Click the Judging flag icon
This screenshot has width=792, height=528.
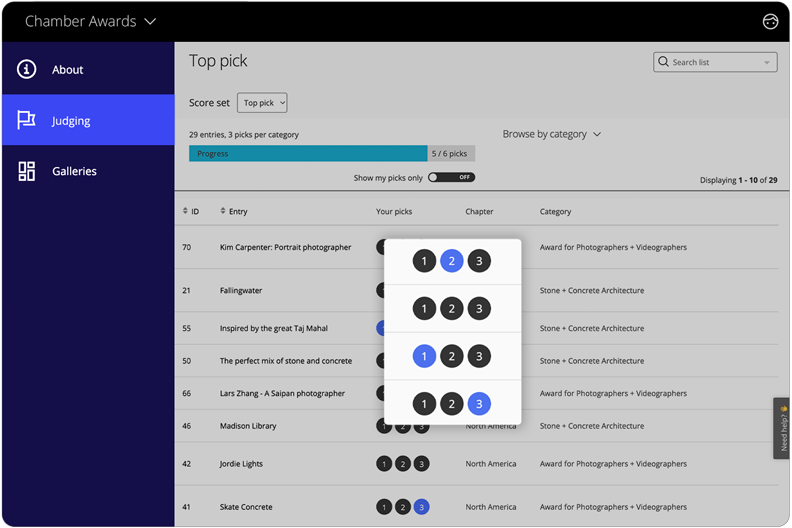26,120
